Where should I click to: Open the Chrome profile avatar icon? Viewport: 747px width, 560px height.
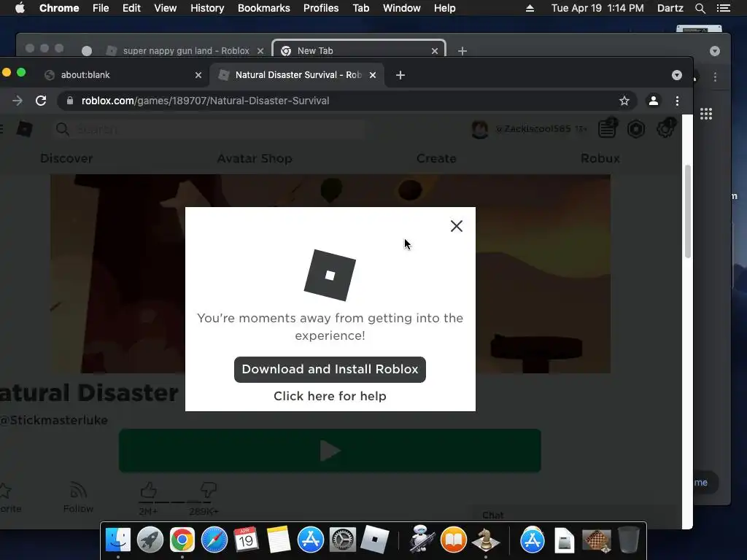(653, 101)
